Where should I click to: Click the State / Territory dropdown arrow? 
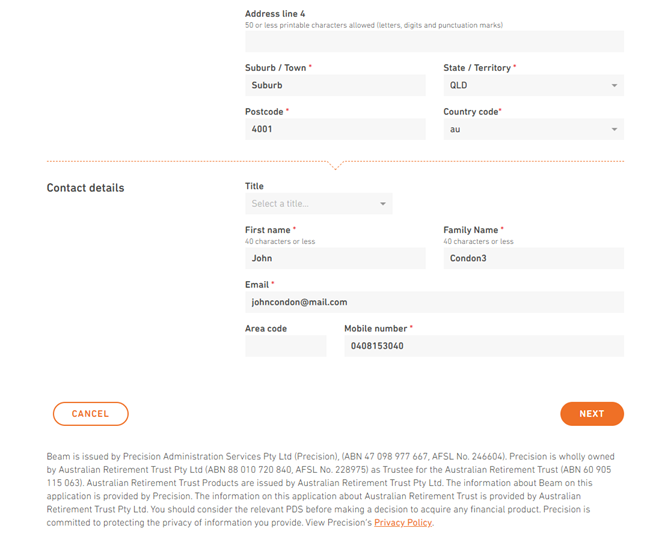click(614, 85)
